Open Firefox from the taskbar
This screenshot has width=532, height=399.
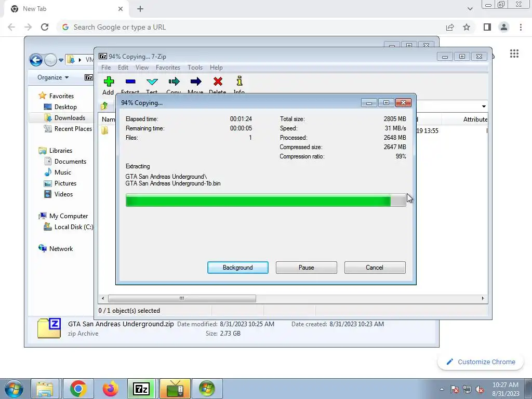click(x=110, y=389)
